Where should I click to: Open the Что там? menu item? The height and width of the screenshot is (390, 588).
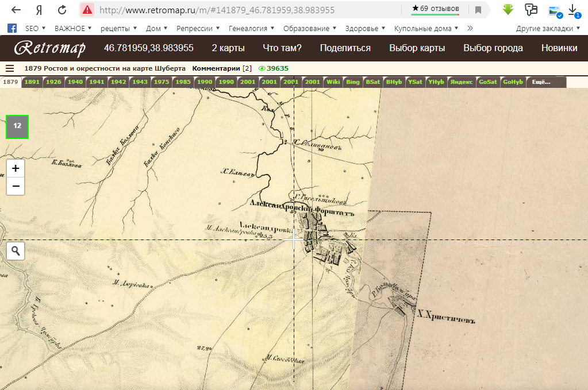click(x=282, y=48)
